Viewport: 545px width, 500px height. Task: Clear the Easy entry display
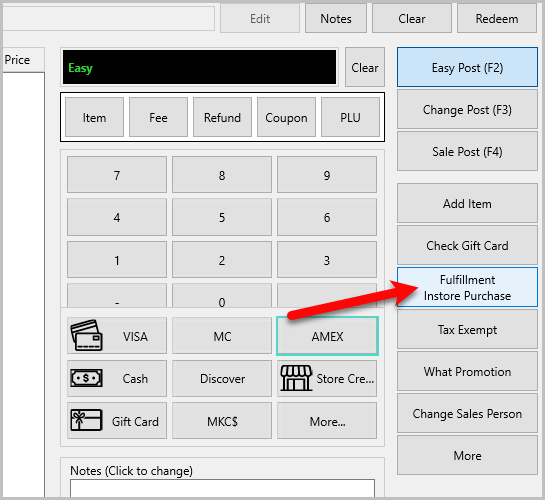tap(365, 67)
